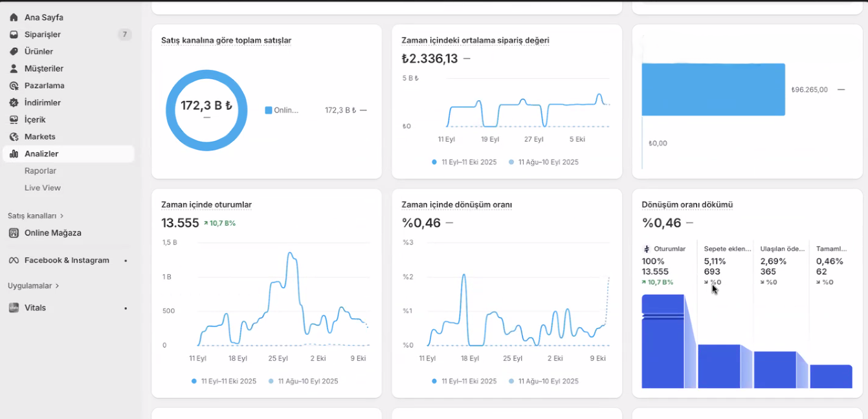
Task: Open Raporlar under Analizler
Action: (x=40, y=171)
